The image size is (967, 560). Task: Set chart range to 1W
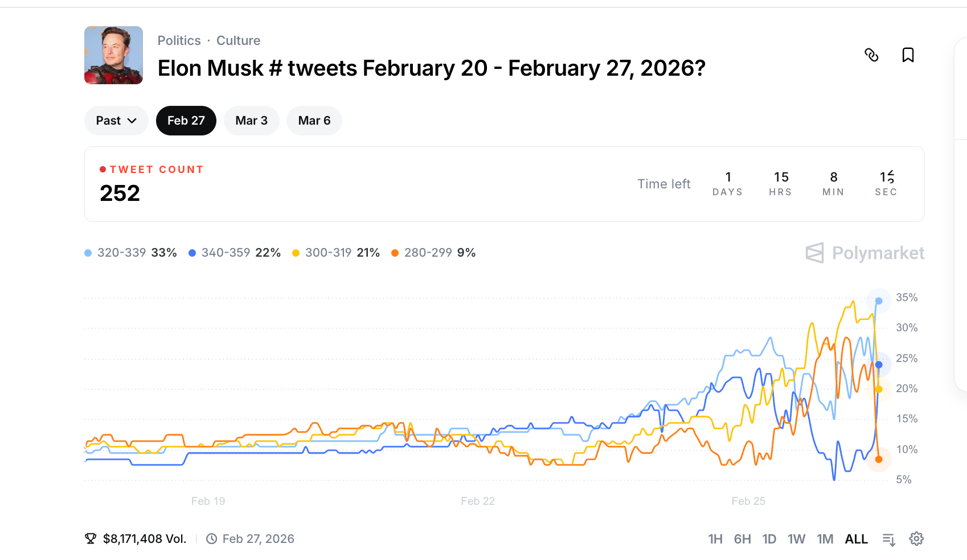tap(796, 539)
